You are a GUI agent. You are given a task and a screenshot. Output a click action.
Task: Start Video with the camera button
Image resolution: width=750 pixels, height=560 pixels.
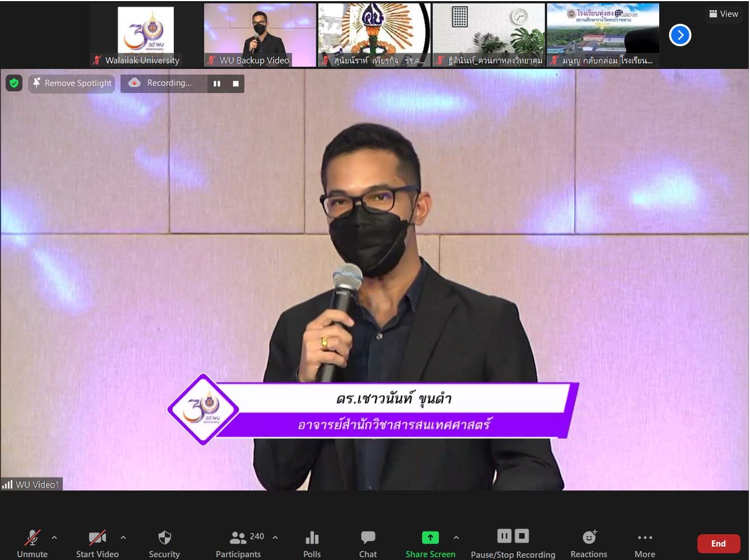(98, 544)
